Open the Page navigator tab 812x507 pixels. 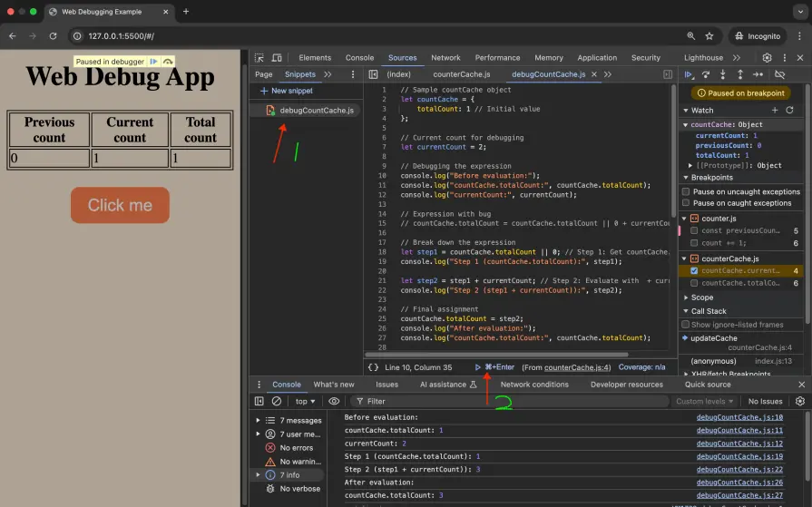264,74
